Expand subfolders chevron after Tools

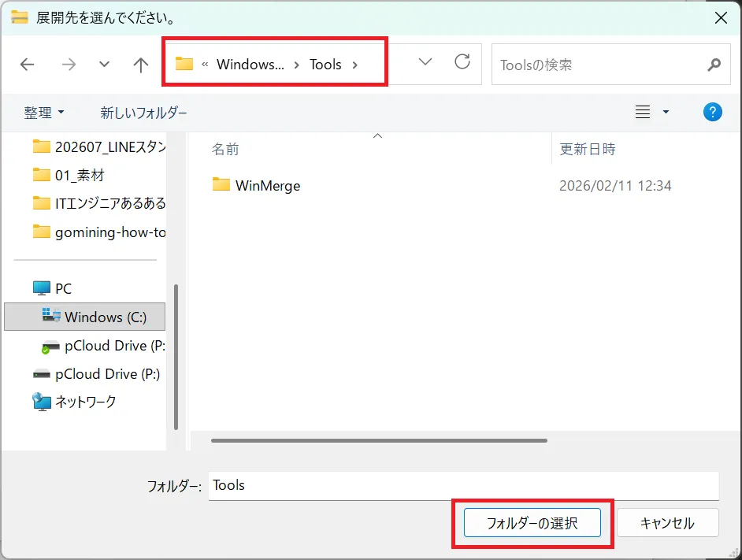[355, 65]
